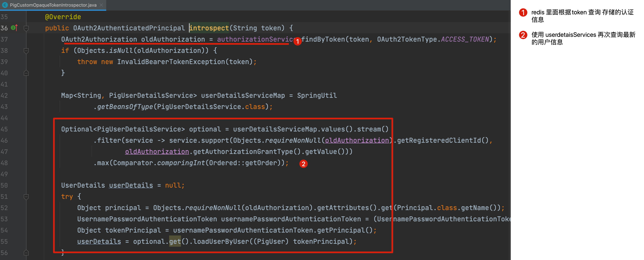Collapse the introspect method at line 36
644x260 pixels.
tap(26, 28)
